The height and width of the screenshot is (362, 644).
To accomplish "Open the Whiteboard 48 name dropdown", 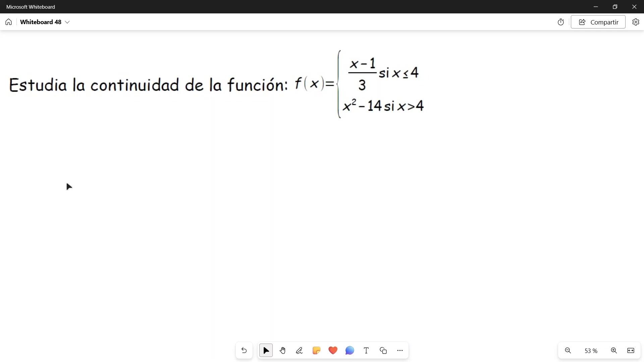I will coord(67,22).
